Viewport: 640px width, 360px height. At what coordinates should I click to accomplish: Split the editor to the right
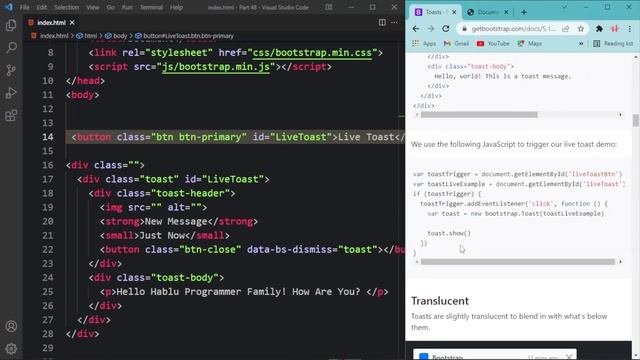(382, 22)
